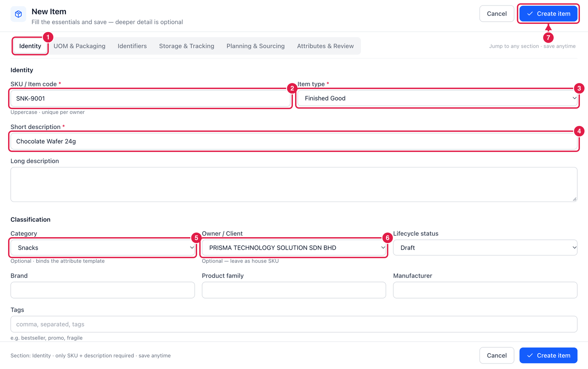Open the Lifecycle status dropdown
The height and width of the screenshot is (369, 588).
click(485, 248)
